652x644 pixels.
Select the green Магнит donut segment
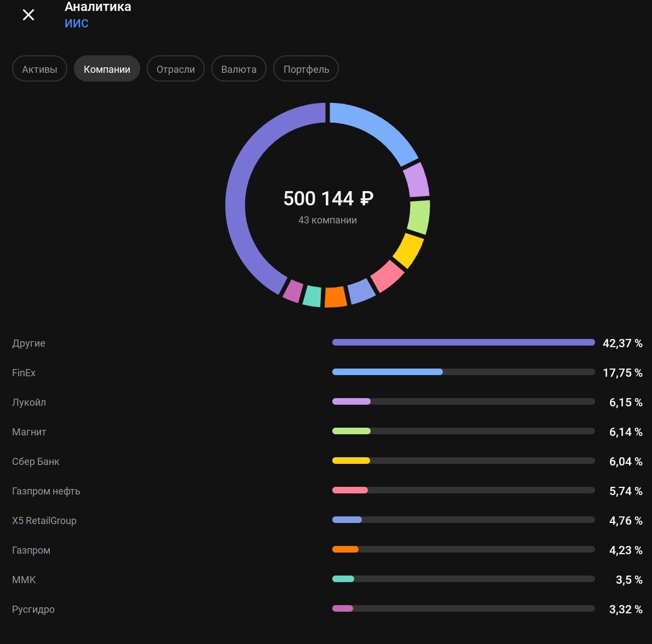point(419,217)
